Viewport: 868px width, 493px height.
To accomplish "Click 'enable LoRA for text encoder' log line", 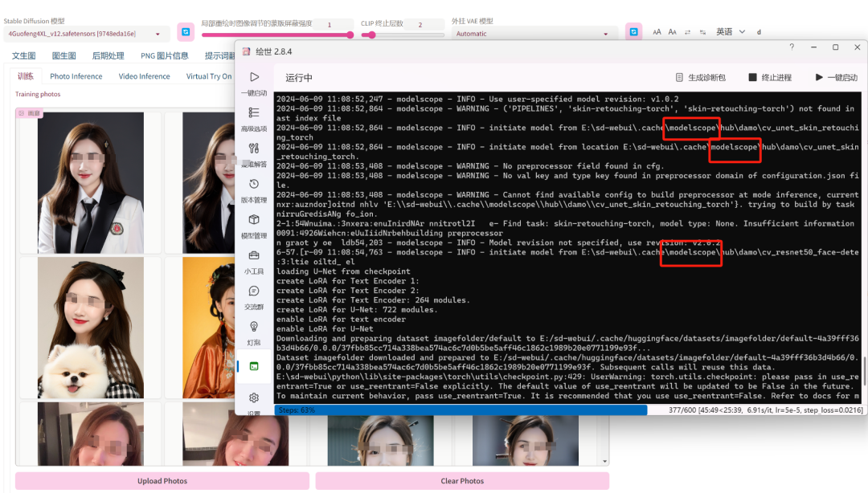I will coord(341,319).
